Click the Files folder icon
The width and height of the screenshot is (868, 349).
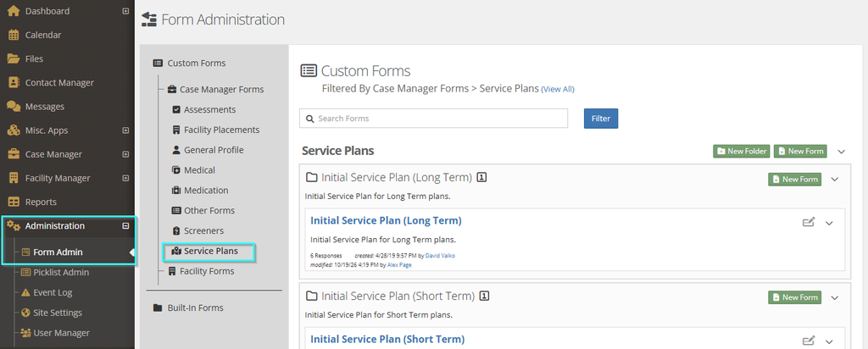(14, 58)
